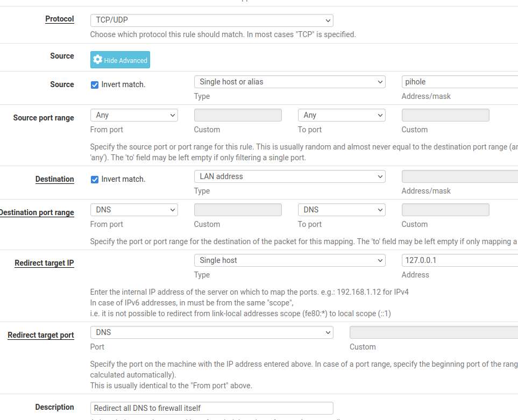
Task: Click the Source address field containing pihole
Action: [459, 82]
